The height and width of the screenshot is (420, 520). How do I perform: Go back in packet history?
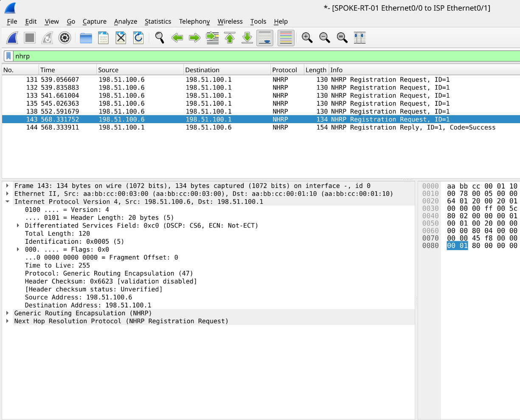point(177,38)
